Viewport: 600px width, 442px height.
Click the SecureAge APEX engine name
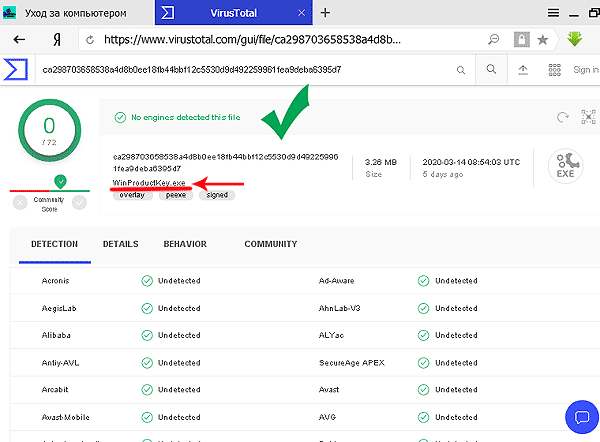tap(352, 363)
